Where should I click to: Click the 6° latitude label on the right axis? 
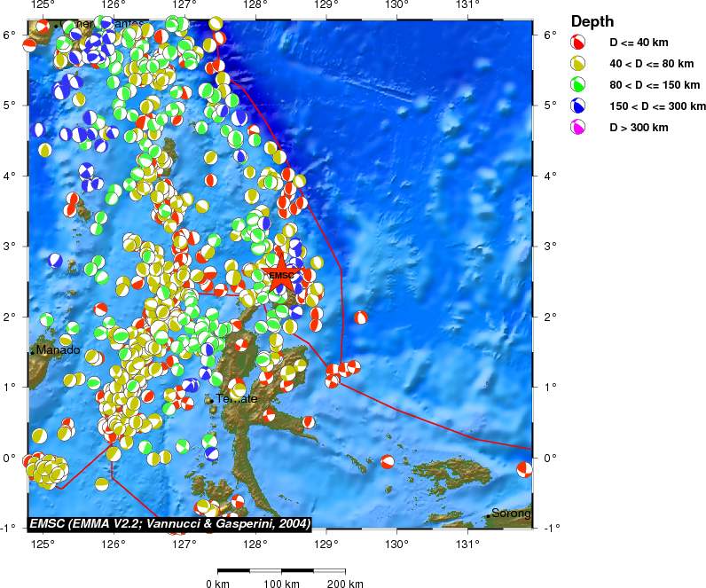(549, 35)
